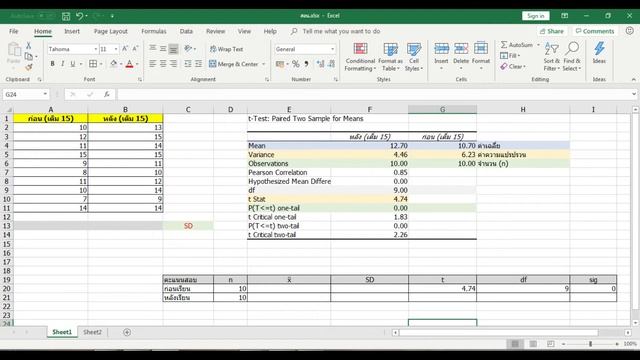Apply Comma Style
Viewport: 640px width, 360px height.
tap(306, 64)
